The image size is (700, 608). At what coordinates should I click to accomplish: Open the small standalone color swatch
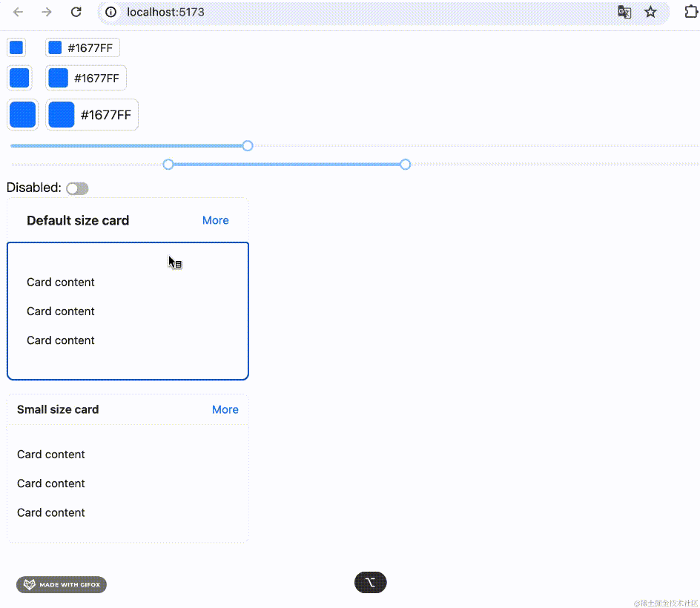(x=16, y=47)
